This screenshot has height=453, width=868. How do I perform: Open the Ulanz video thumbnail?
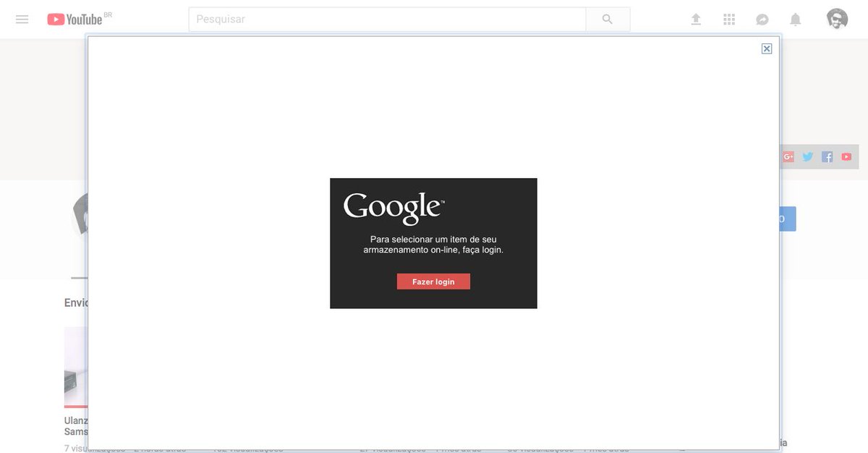tap(76, 367)
